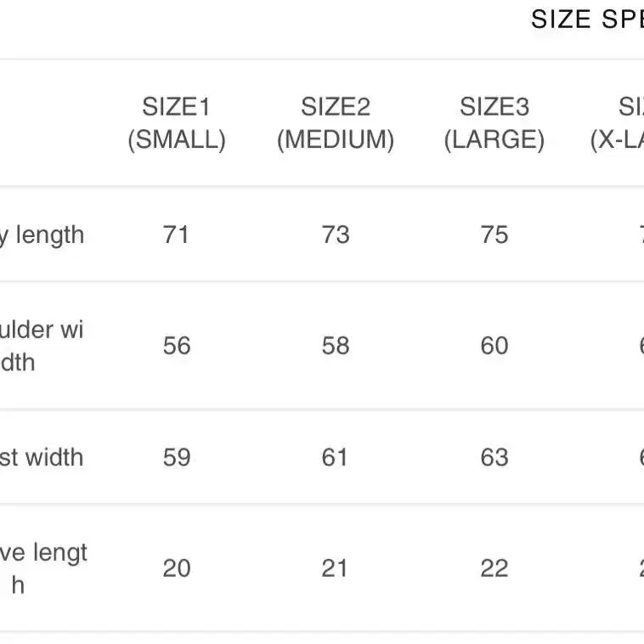
Task: Click the partially visible X-LARGE column header
Action: tap(618, 123)
